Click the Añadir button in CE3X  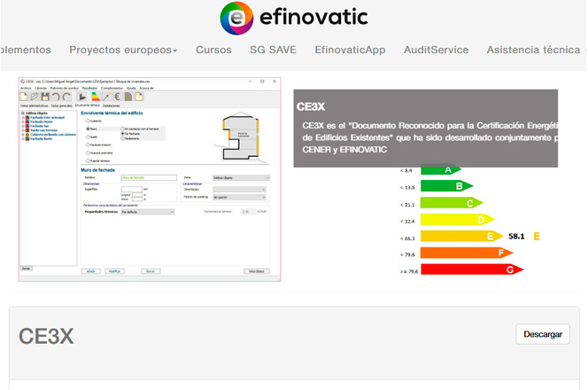click(90, 271)
